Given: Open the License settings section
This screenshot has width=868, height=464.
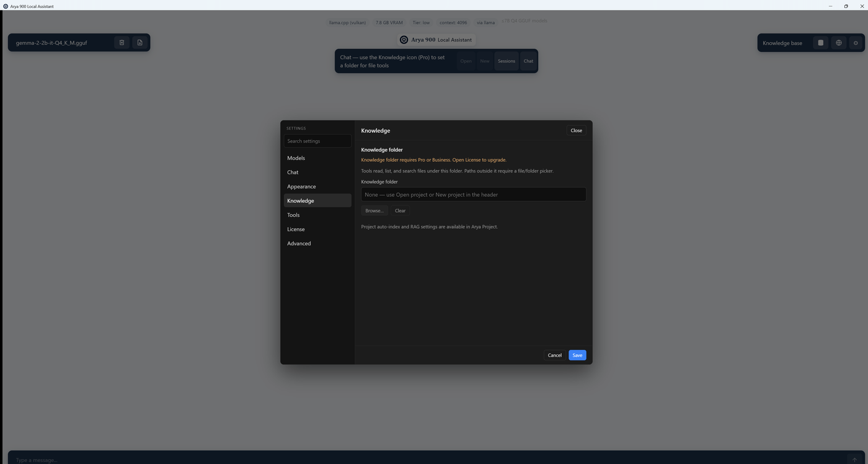Looking at the screenshot, I should point(317,230).
